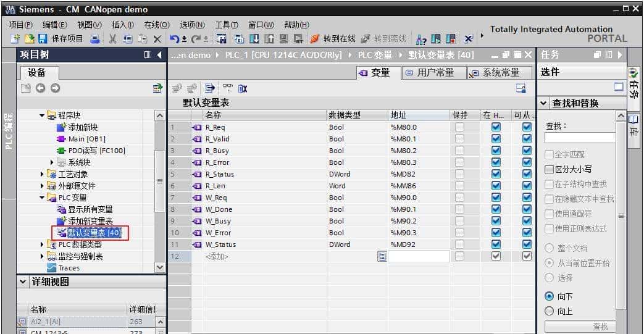Enable the 全字匹配 checkbox
Viewport: 644px width, 334px height.
click(549, 154)
